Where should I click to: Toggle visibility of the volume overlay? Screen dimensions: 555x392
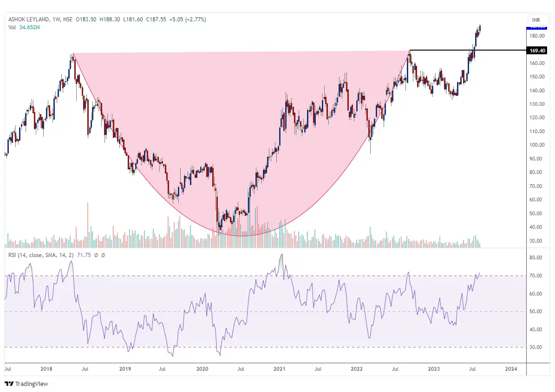pyautogui.click(x=13, y=27)
